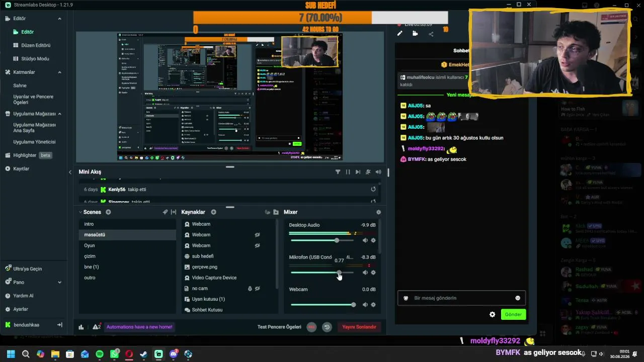The image size is (644, 362).
Task: Pause the Mini Akış alert queue
Action: click(348, 172)
